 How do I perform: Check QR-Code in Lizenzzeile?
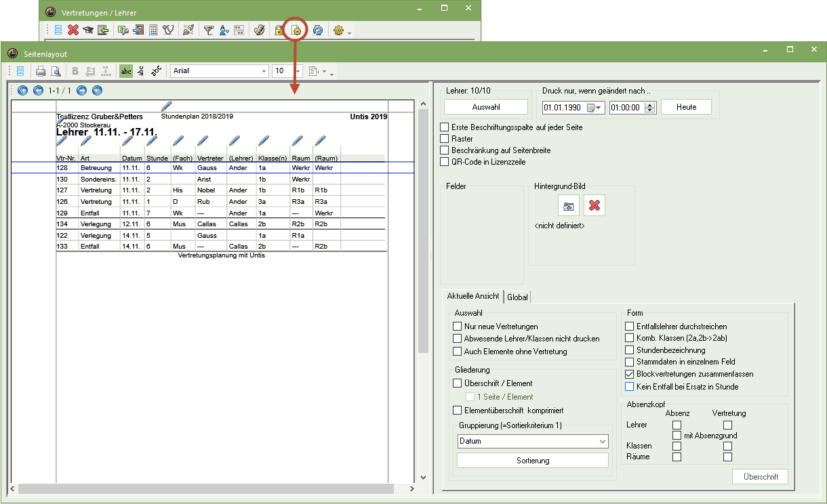click(445, 162)
